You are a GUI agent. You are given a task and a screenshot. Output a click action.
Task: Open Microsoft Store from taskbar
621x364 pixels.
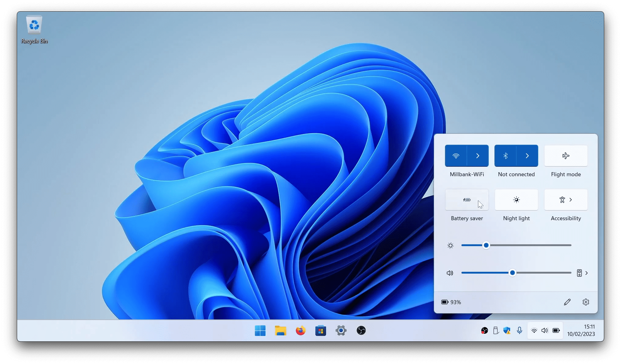pos(321,330)
